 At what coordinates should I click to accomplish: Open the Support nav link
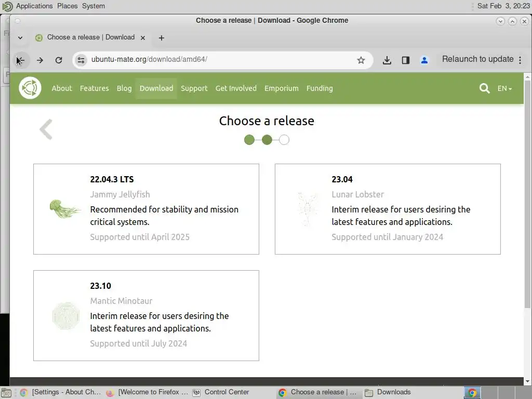pyautogui.click(x=194, y=88)
